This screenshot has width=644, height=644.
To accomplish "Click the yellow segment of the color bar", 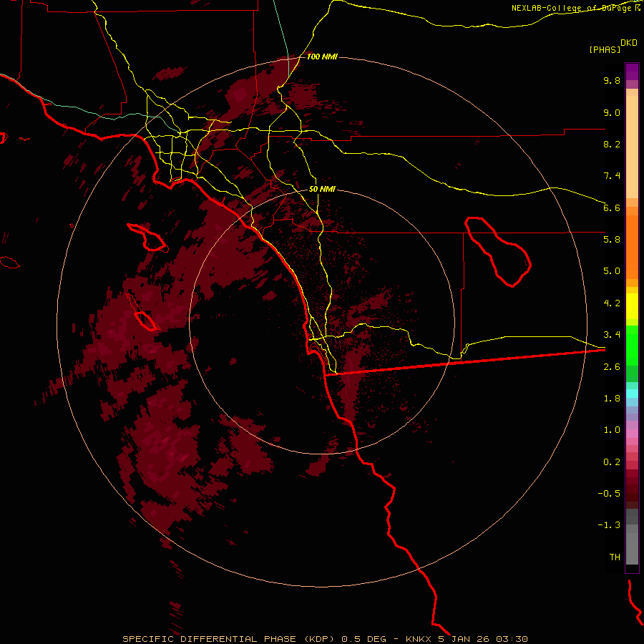I will click(632, 306).
